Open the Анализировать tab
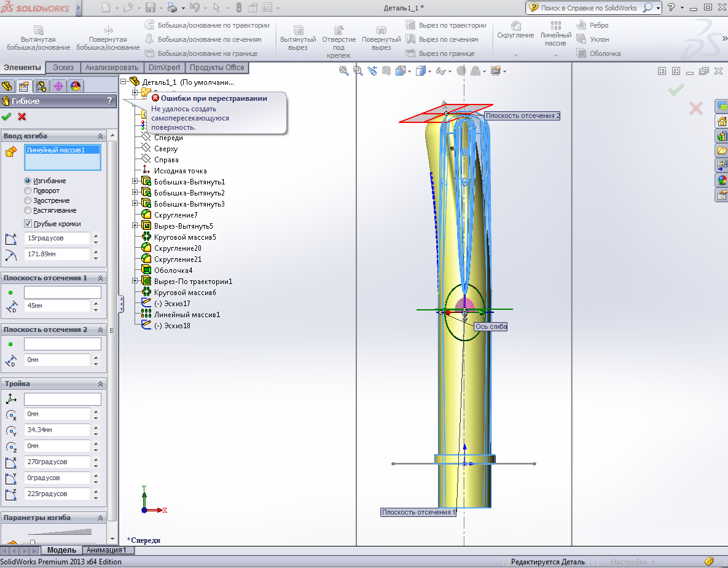 click(111, 68)
